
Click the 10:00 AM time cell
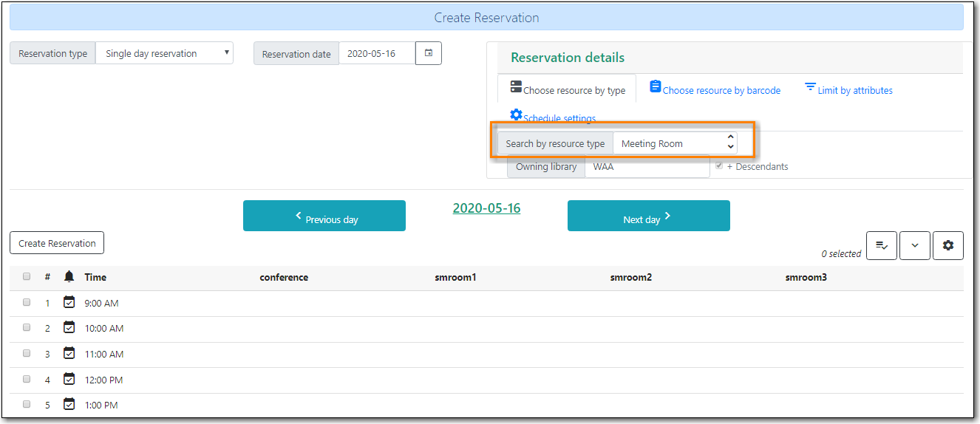point(104,328)
